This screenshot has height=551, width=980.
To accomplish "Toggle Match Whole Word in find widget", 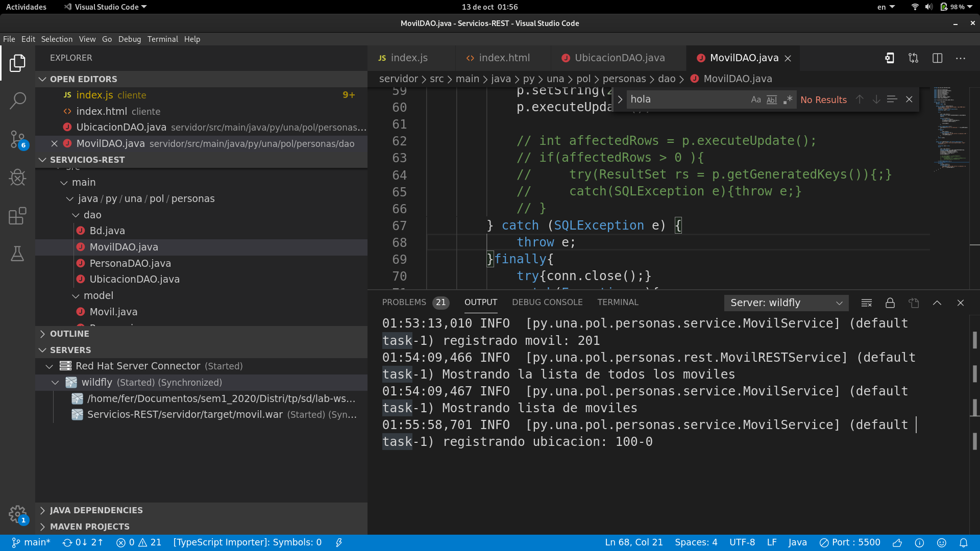I will (772, 100).
